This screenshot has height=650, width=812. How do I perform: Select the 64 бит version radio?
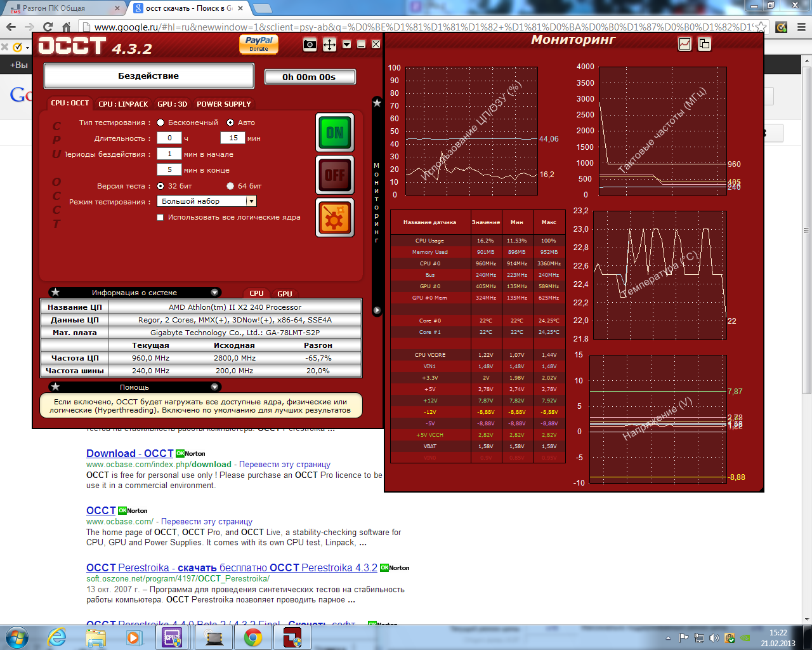tap(230, 186)
